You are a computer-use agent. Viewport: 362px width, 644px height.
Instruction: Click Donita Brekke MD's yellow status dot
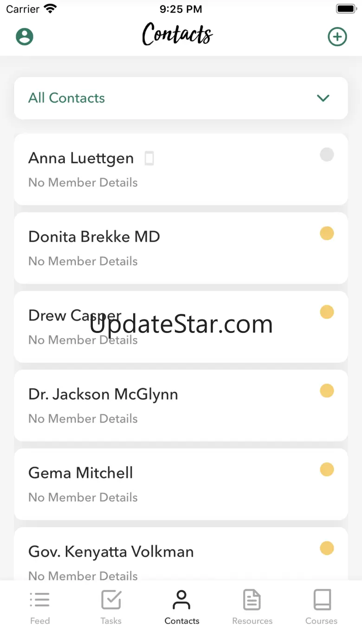[327, 233]
